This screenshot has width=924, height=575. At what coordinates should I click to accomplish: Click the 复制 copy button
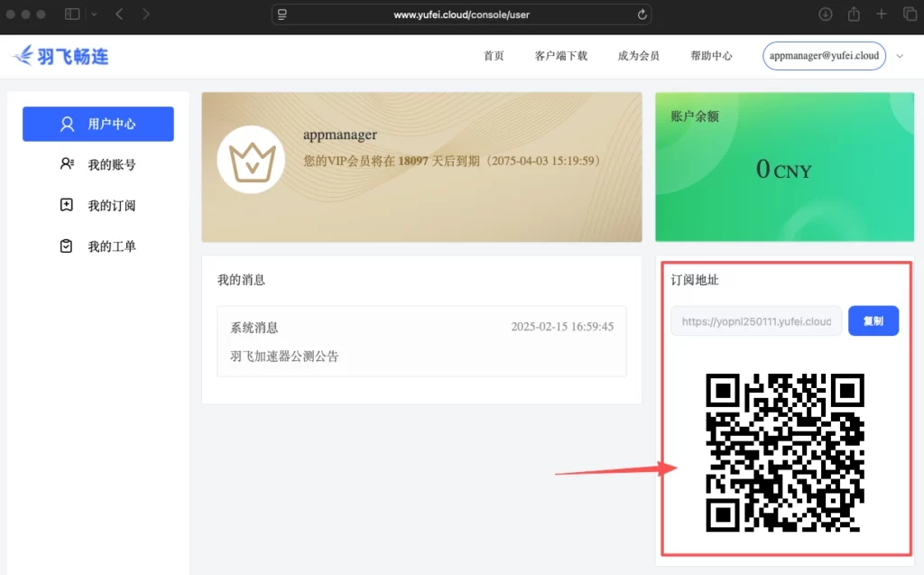click(873, 320)
